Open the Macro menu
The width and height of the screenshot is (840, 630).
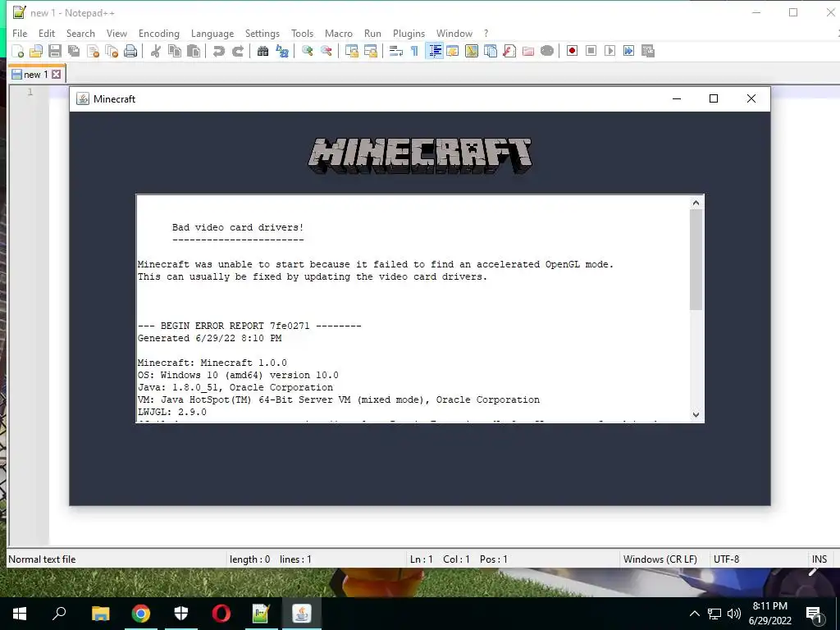[339, 33]
